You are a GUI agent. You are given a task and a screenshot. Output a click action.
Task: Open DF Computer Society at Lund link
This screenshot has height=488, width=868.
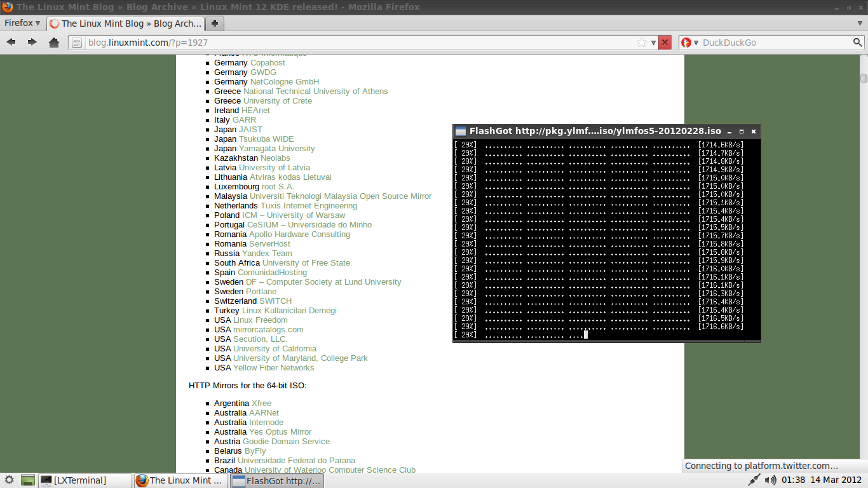coord(323,281)
